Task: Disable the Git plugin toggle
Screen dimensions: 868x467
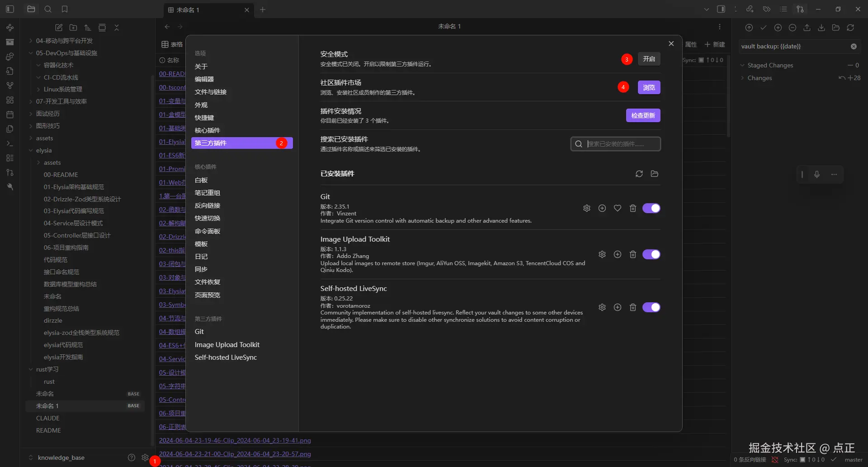Action: [651, 208]
